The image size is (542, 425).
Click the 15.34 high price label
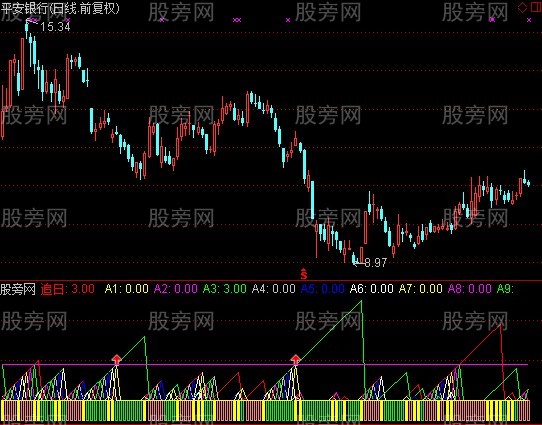(x=55, y=27)
